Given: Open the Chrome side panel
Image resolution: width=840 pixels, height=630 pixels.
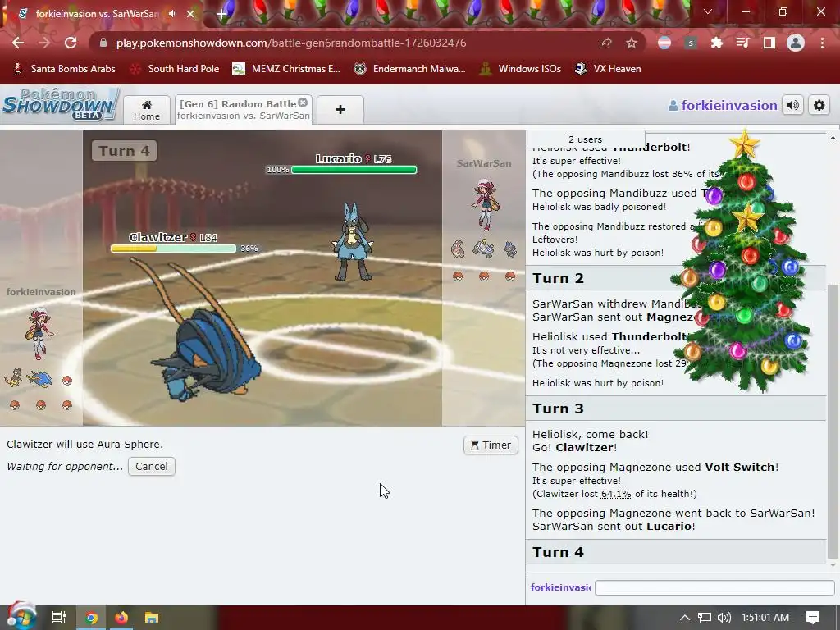Looking at the screenshot, I should [769, 43].
